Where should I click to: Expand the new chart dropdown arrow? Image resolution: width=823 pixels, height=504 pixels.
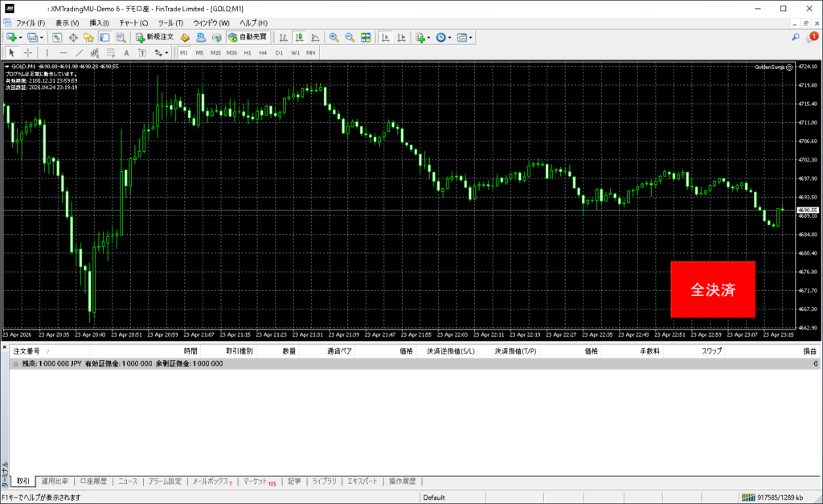tap(19, 38)
